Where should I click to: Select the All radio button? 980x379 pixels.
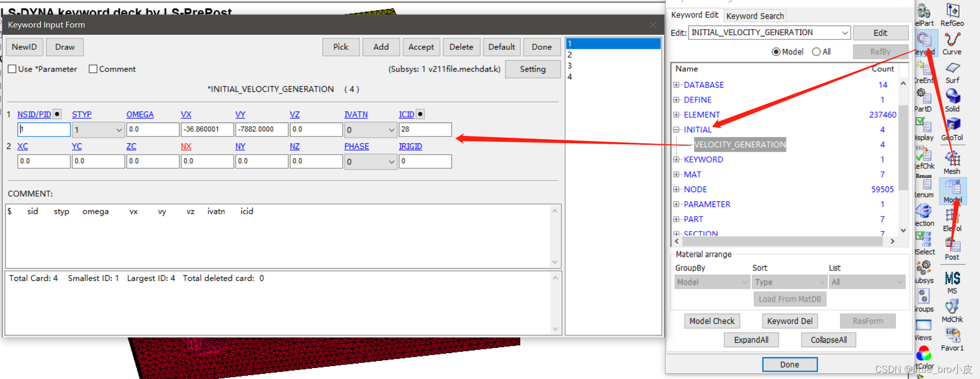coord(817,52)
